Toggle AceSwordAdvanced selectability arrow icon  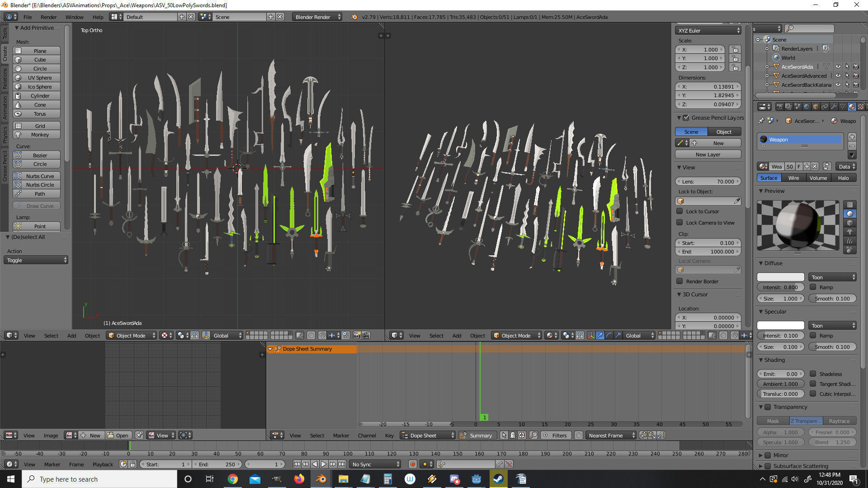[847, 76]
